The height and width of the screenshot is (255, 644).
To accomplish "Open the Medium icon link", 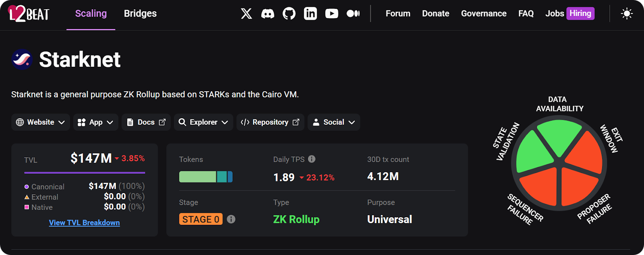I will coord(353,14).
